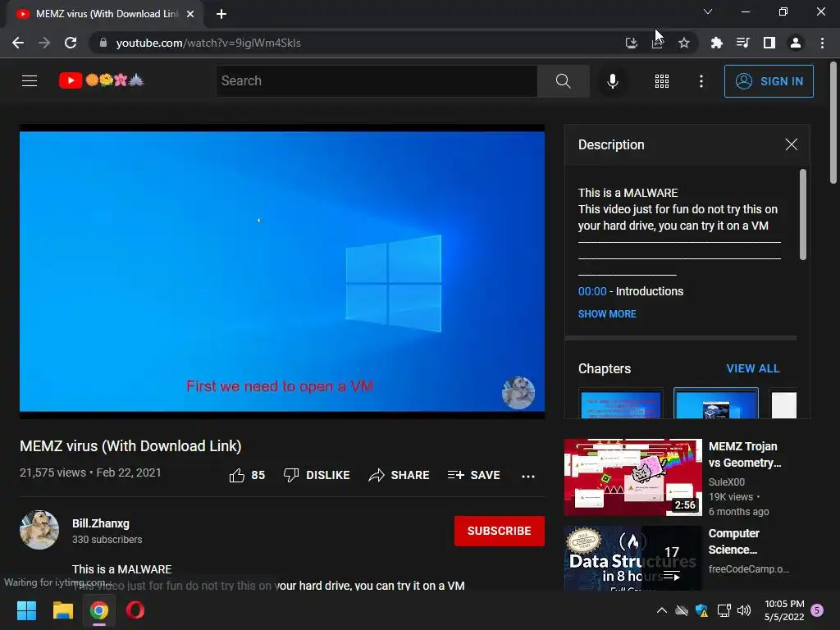Click the channel watermark in video player
Viewport: 840px width, 630px height.
(x=518, y=393)
